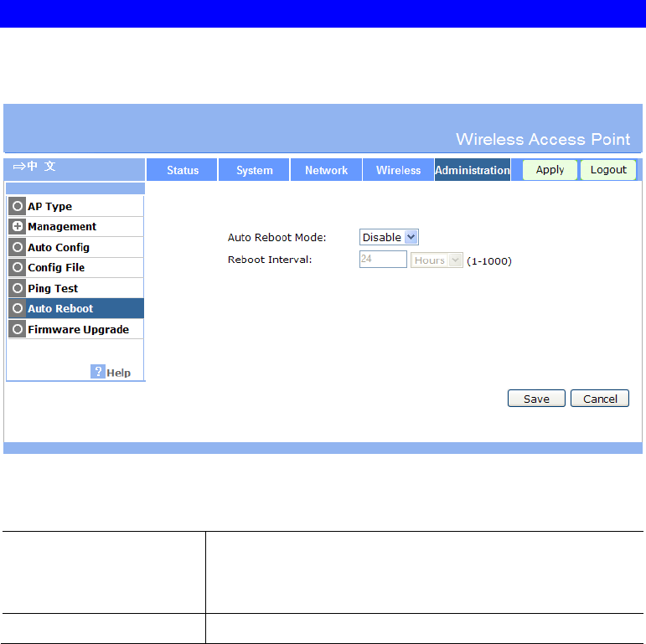Switch language via the arrow 中文 link
Image resolution: width=646 pixels, height=644 pixels.
click(x=34, y=167)
